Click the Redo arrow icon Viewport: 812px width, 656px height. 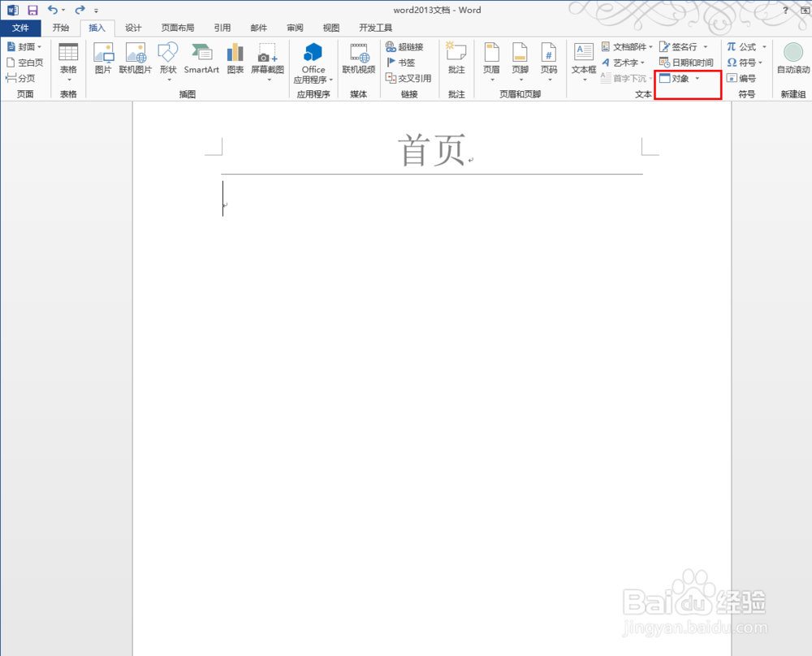tap(80, 10)
